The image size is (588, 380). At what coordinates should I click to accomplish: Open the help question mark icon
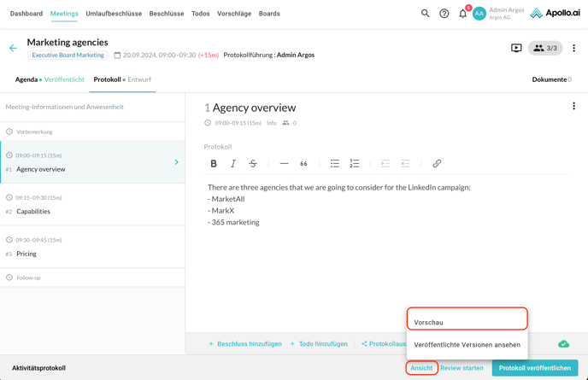[x=444, y=14]
